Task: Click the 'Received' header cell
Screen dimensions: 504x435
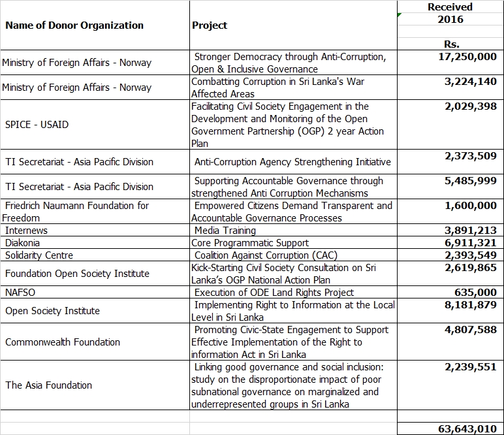Action: tap(450, 7)
